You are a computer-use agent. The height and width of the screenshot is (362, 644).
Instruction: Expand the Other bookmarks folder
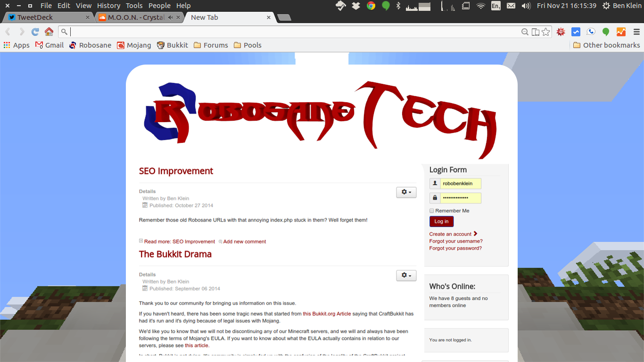tap(607, 45)
